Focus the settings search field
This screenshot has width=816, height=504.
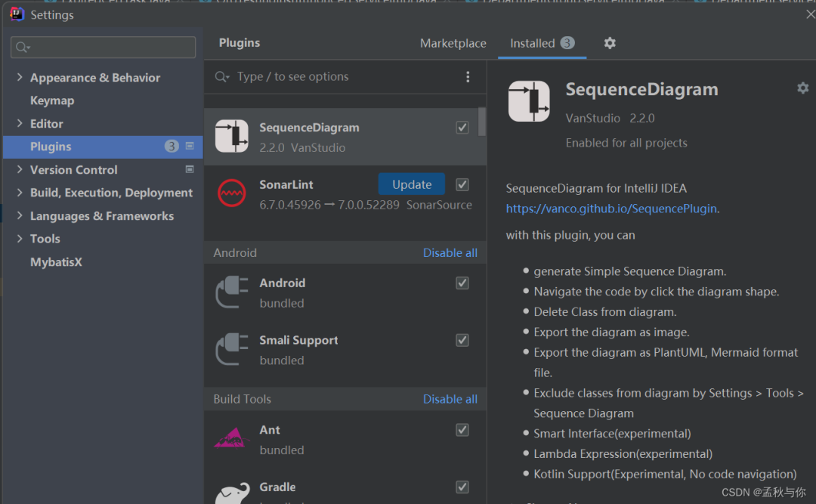(103, 48)
